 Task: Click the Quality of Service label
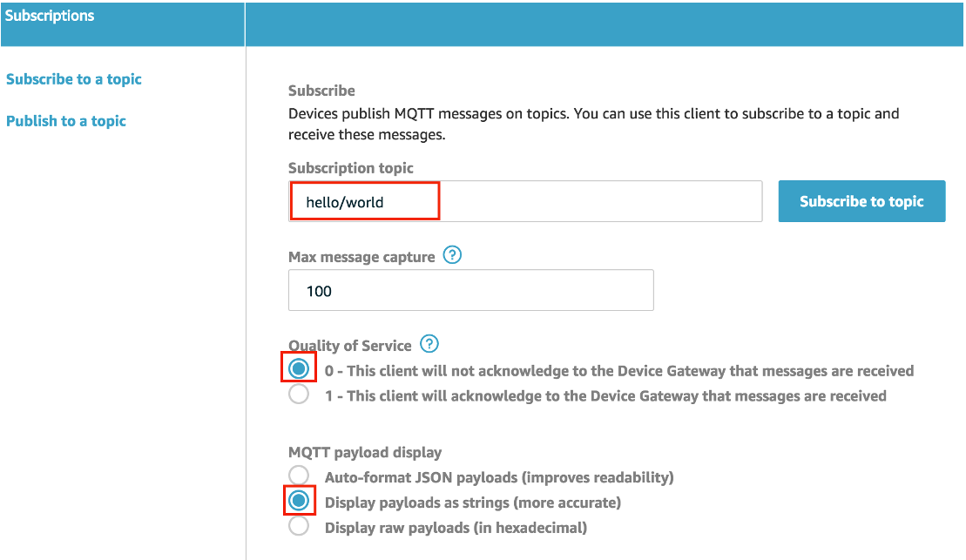tap(350, 346)
